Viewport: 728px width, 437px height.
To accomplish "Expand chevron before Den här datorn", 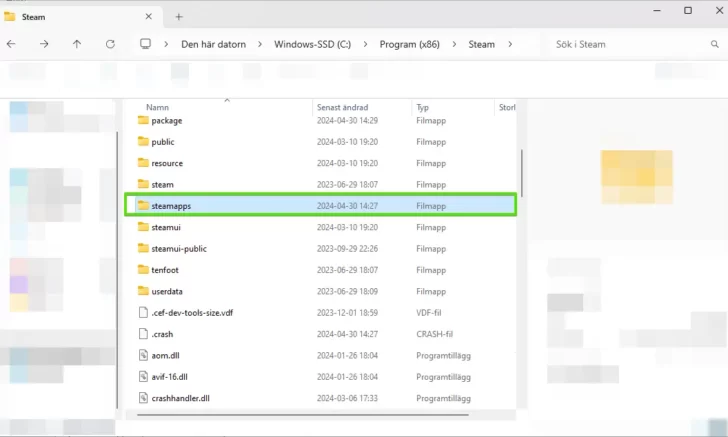I will point(166,44).
